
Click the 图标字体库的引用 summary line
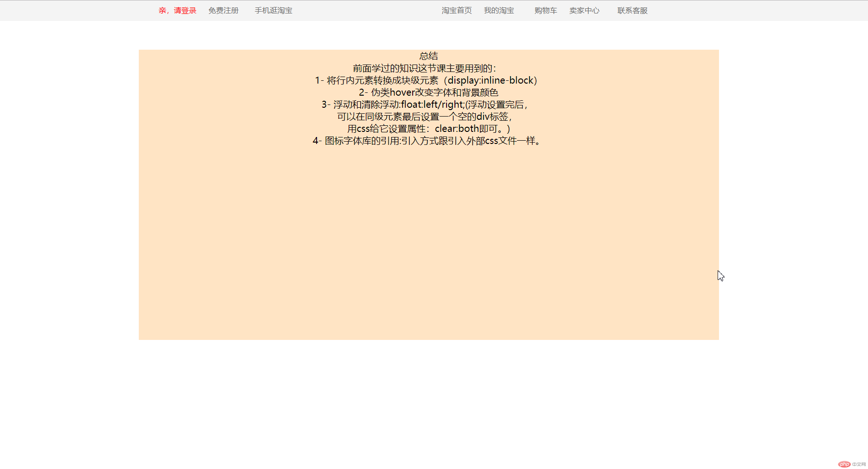428,141
